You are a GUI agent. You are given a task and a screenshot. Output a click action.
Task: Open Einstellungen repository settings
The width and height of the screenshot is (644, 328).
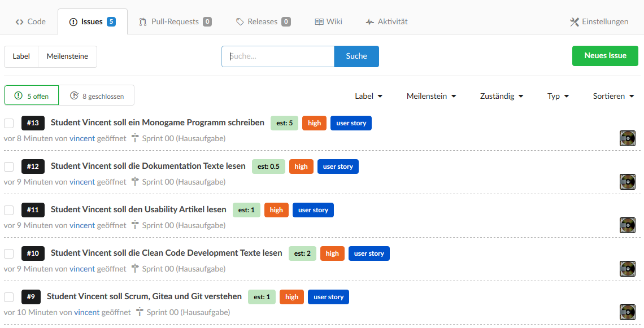(599, 22)
